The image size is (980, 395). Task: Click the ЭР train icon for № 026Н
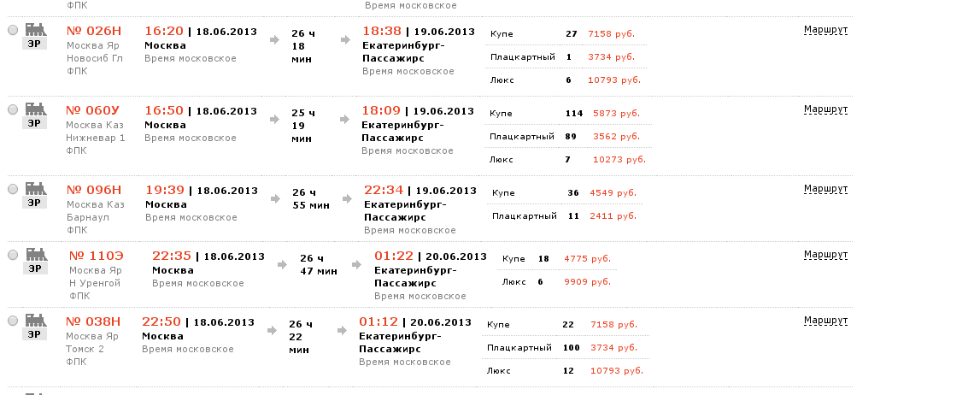coord(35,36)
